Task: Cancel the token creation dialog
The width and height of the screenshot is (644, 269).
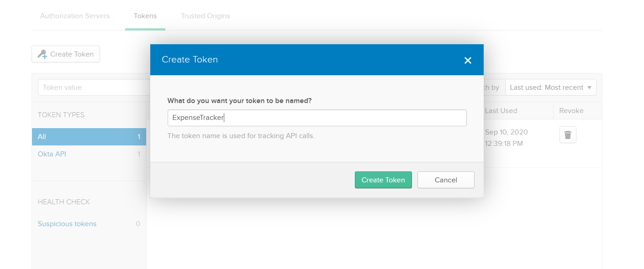Action: pos(446,180)
